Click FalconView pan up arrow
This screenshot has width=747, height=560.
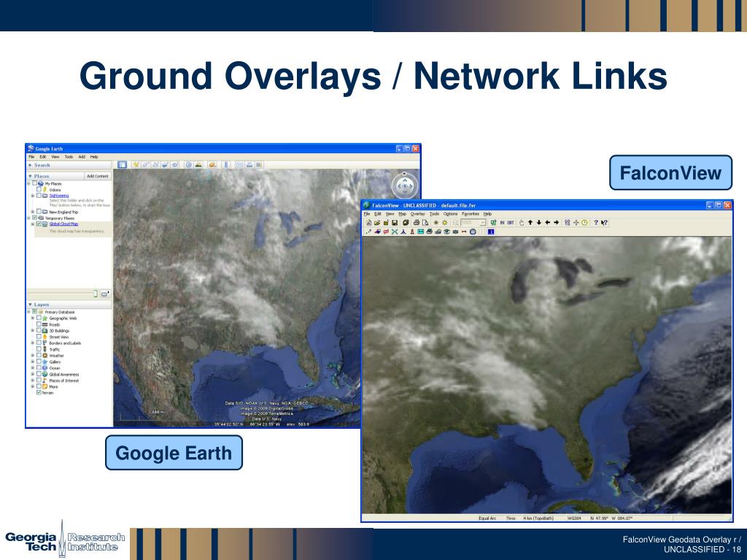530,222
